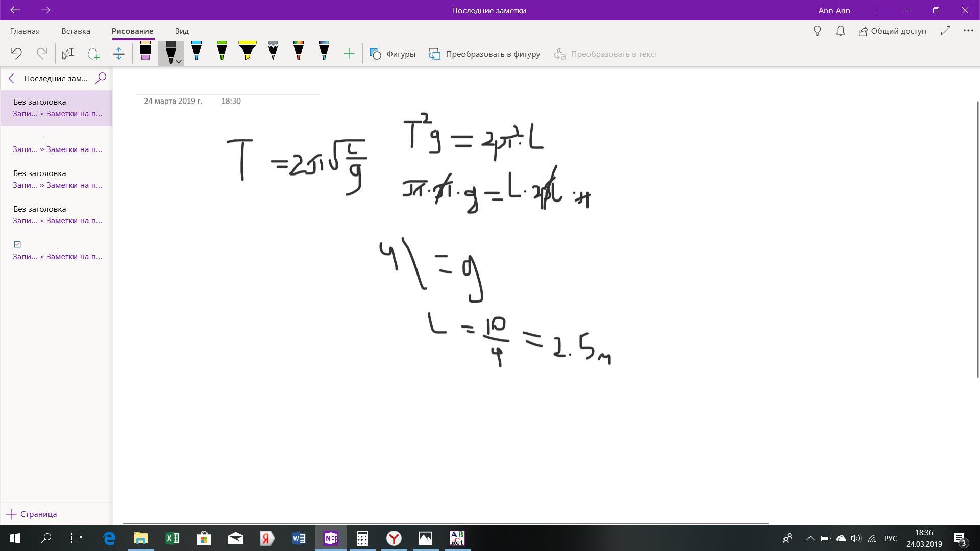
Task: Switch to the Вставка tab
Action: point(76,31)
